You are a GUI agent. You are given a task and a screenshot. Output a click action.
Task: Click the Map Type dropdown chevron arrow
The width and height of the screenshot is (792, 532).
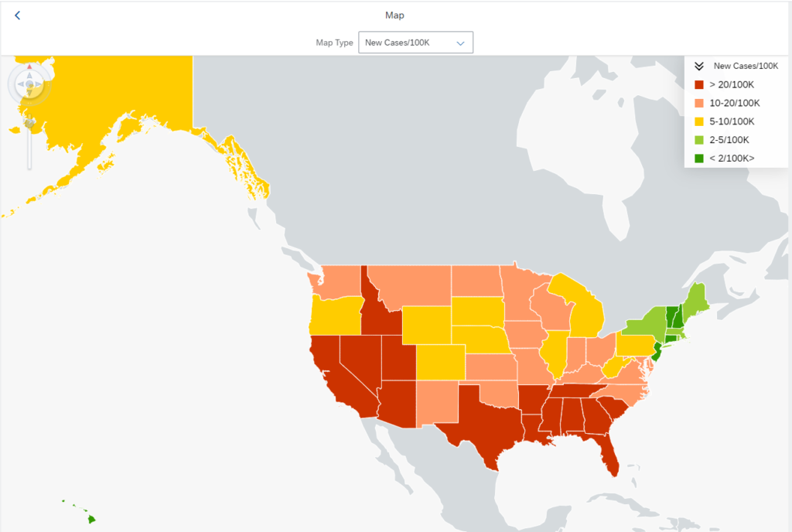coord(460,43)
